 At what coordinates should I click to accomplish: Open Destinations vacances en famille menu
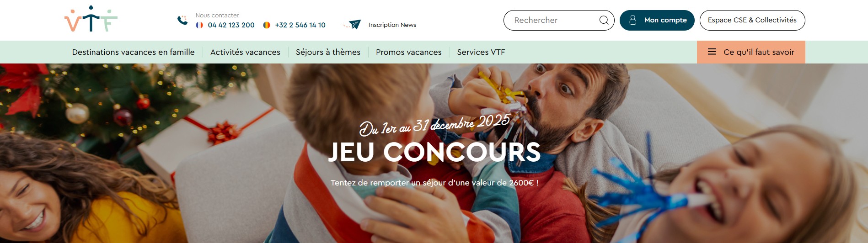(x=134, y=52)
